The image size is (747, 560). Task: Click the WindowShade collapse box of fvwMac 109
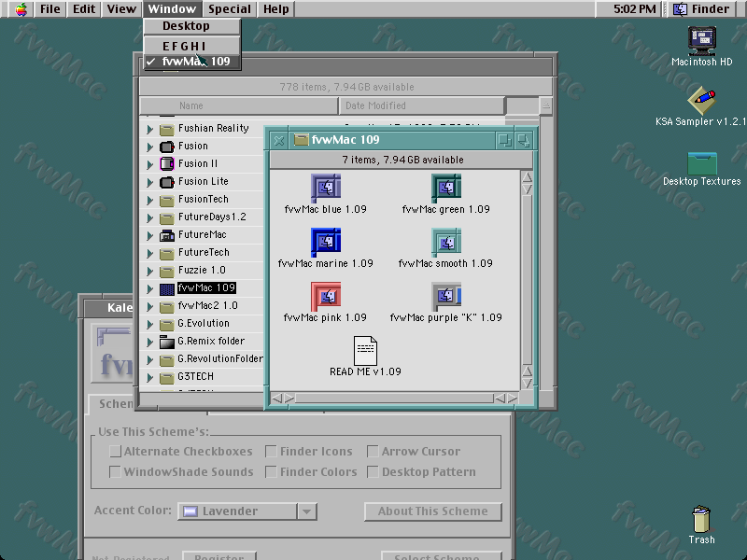(x=524, y=140)
